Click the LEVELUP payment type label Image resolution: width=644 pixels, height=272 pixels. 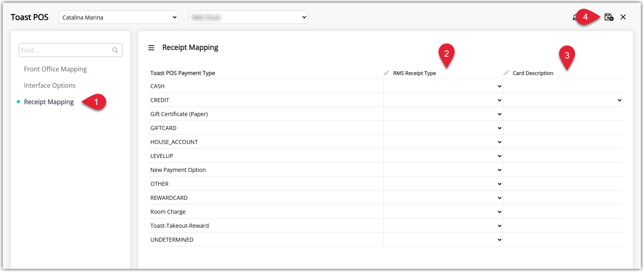[162, 156]
